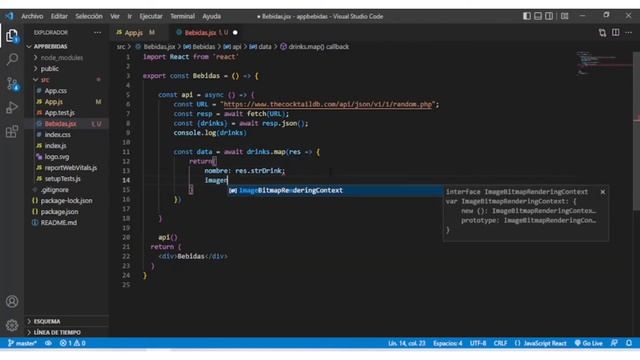Screen dimensions: 640x360
Task: Open the customize layout icon
Action: (564, 16)
